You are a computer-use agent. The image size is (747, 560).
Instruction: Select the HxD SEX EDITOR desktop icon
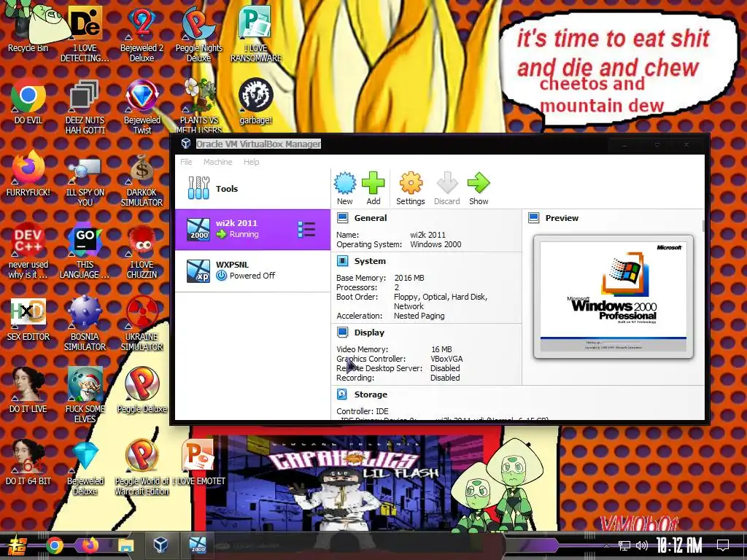28,318
